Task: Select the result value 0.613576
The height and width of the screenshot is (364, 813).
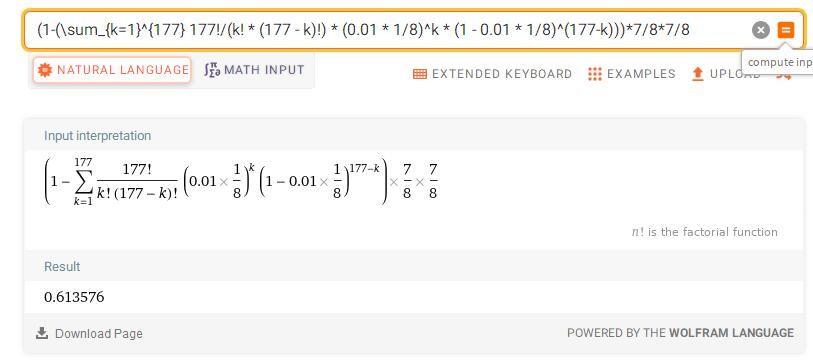Action: click(x=74, y=297)
